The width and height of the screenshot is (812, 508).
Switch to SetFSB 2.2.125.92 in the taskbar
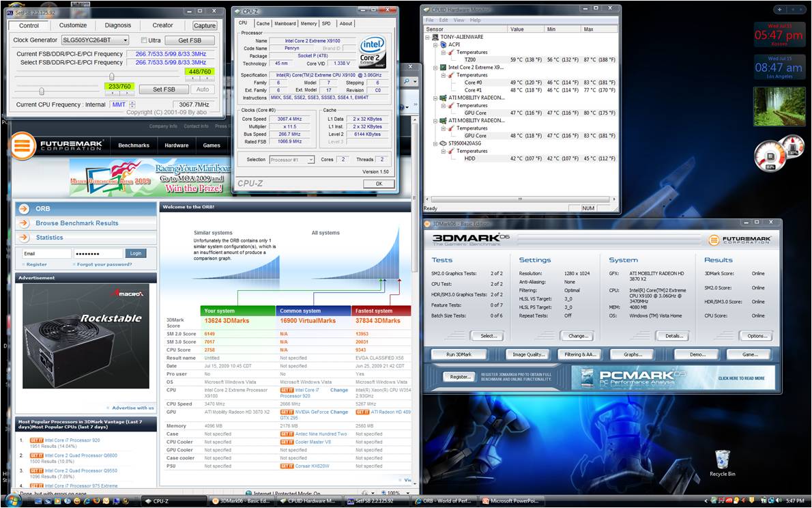point(376,500)
